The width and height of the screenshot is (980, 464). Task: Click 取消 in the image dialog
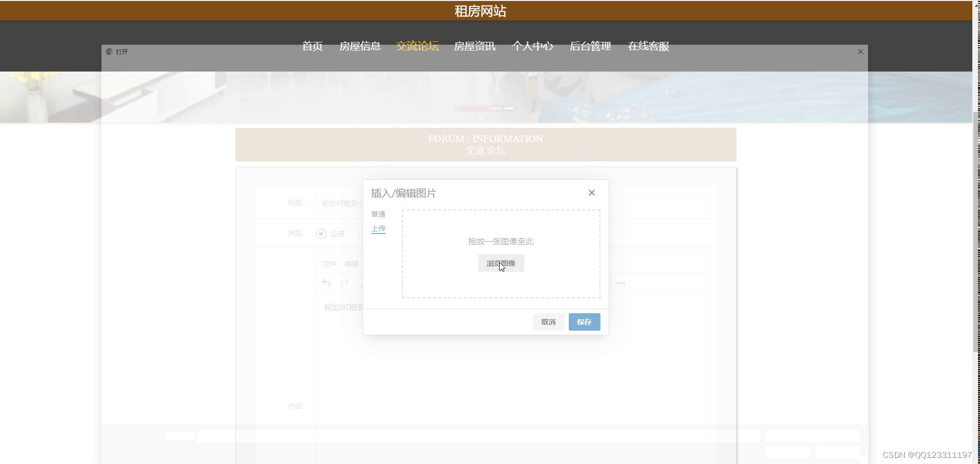548,322
